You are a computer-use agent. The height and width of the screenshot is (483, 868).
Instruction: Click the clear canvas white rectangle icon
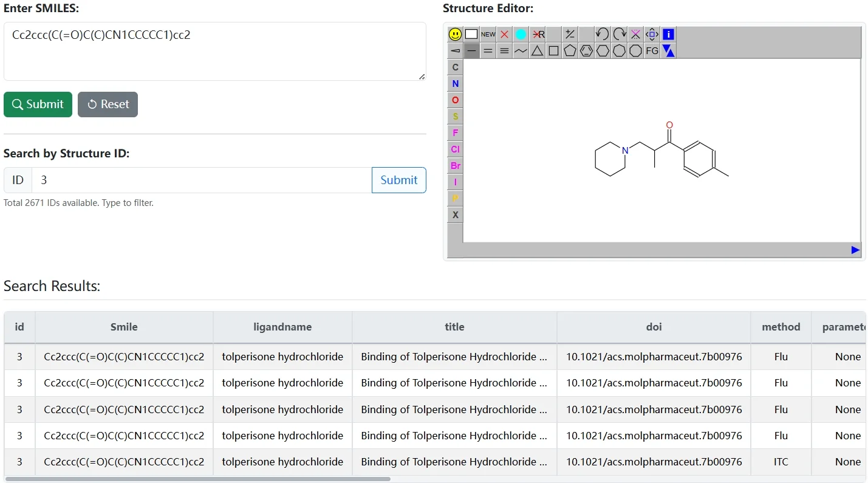pyautogui.click(x=471, y=35)
